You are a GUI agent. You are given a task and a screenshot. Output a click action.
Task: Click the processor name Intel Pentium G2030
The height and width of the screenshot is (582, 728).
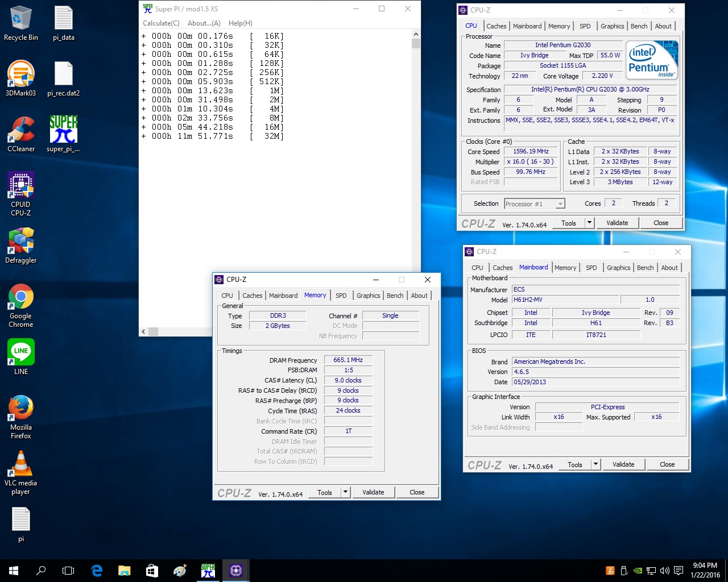(562, 45)
